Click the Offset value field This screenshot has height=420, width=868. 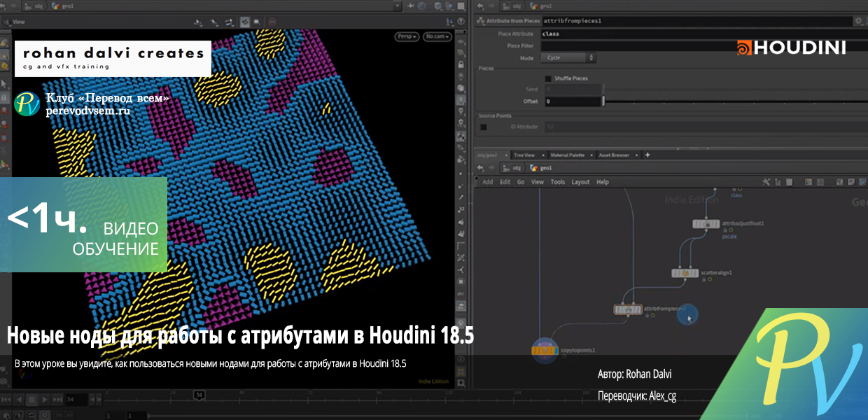[x=573, y=101]
